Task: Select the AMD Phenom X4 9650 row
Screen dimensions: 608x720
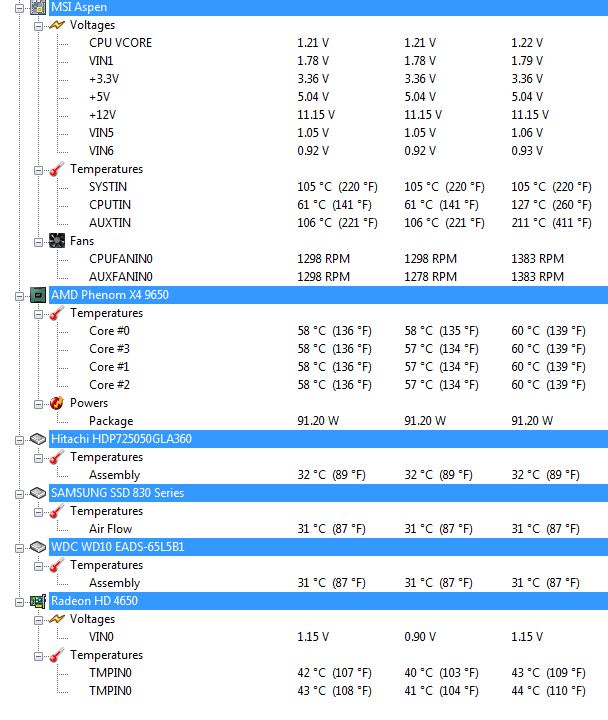Action: (x=328, y=295)
